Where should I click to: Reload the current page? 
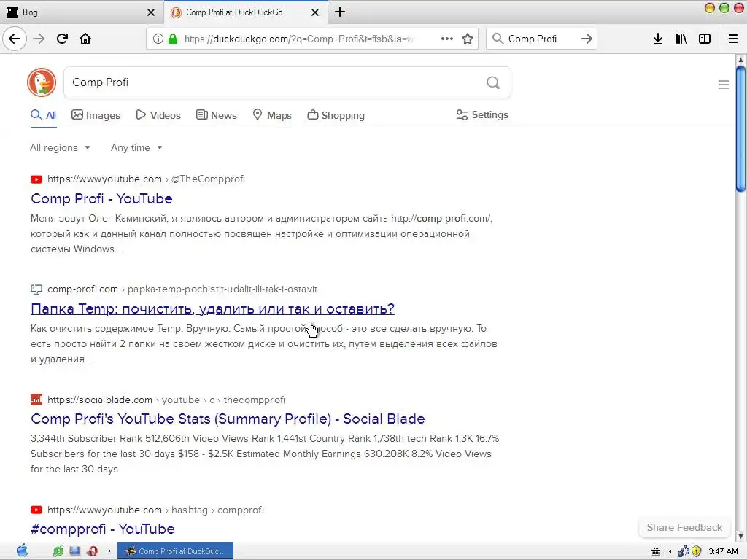62,39
